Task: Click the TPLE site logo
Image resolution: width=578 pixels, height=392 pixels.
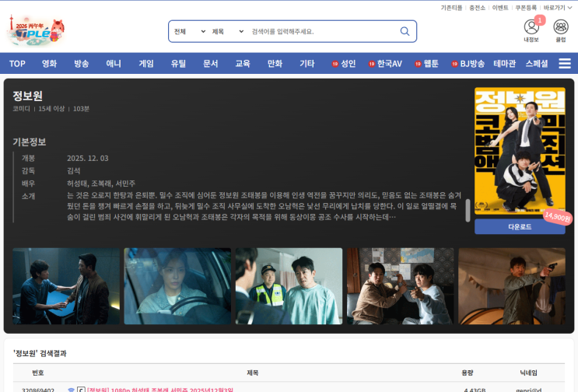Action: pyautogui.click(x=36, y=30)
